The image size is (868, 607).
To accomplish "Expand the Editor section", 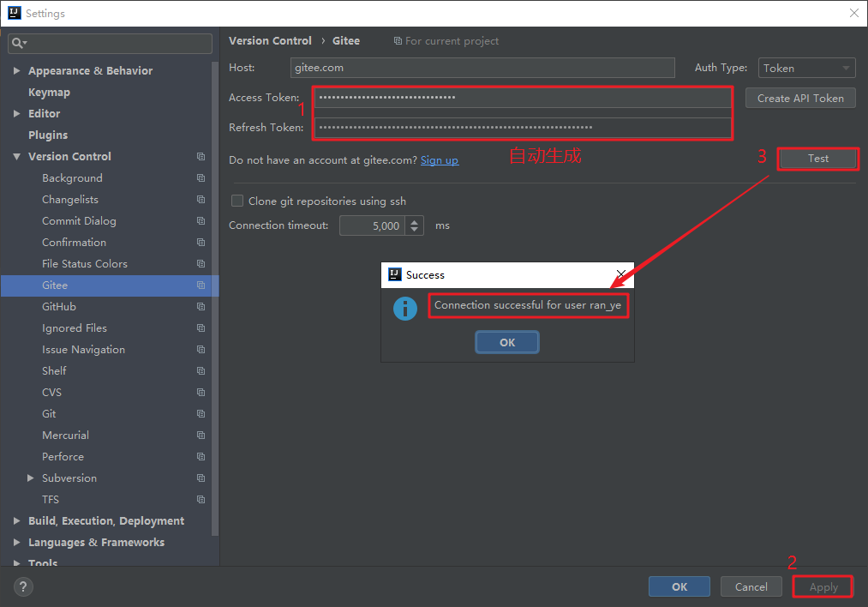I will [16, 113].
